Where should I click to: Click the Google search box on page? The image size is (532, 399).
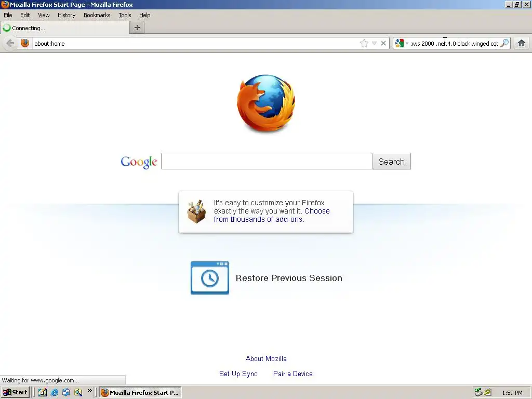pos(267,161)
